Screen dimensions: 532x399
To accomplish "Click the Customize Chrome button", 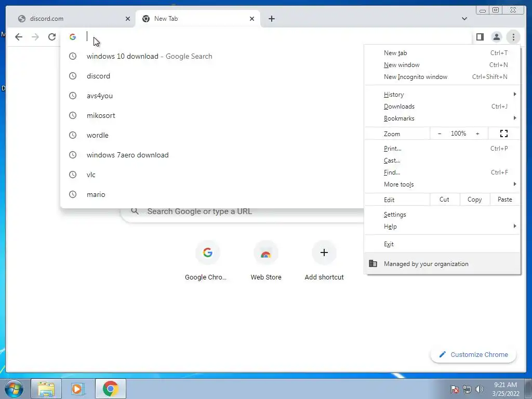I will point(473,354).
